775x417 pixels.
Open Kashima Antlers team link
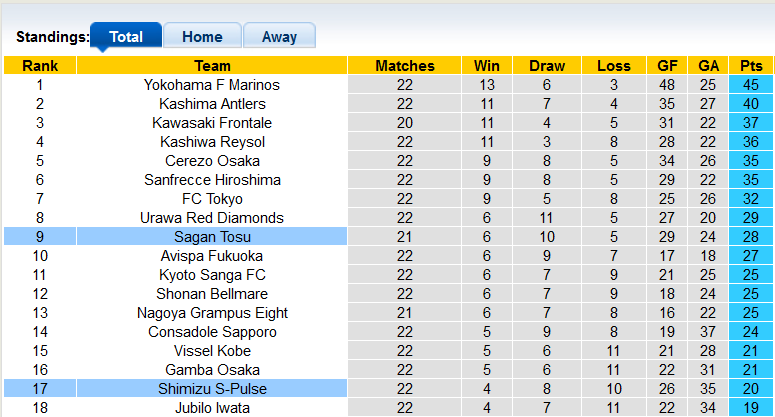tap(212, 104)
